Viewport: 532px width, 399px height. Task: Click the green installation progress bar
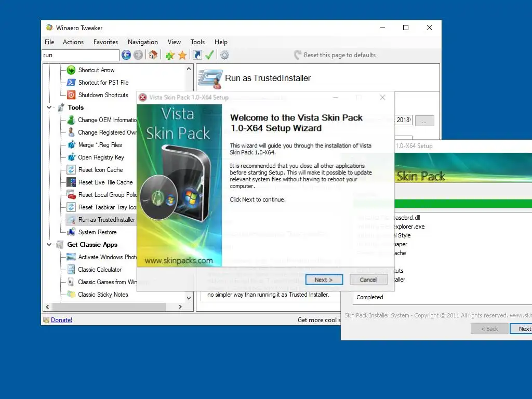[x=463, y=203]
